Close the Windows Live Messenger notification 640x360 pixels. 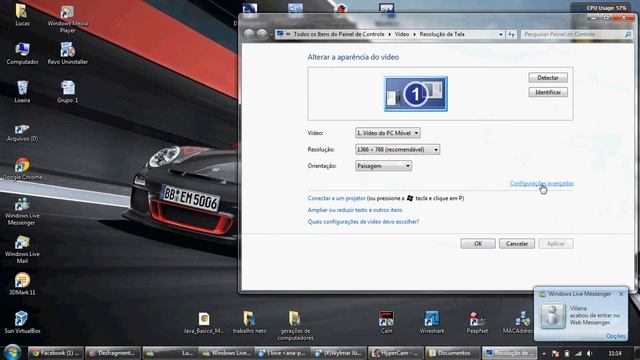point(621,294)
